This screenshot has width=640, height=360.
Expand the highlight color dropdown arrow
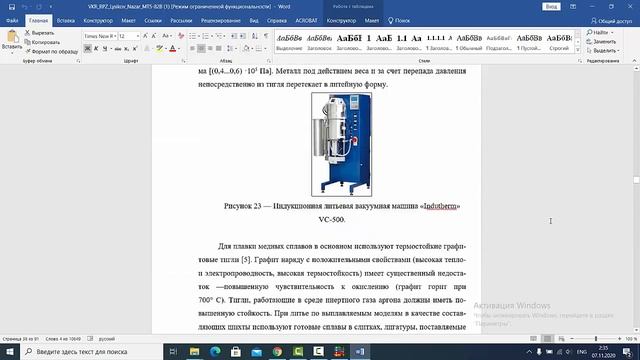click(x=166, y=49)
